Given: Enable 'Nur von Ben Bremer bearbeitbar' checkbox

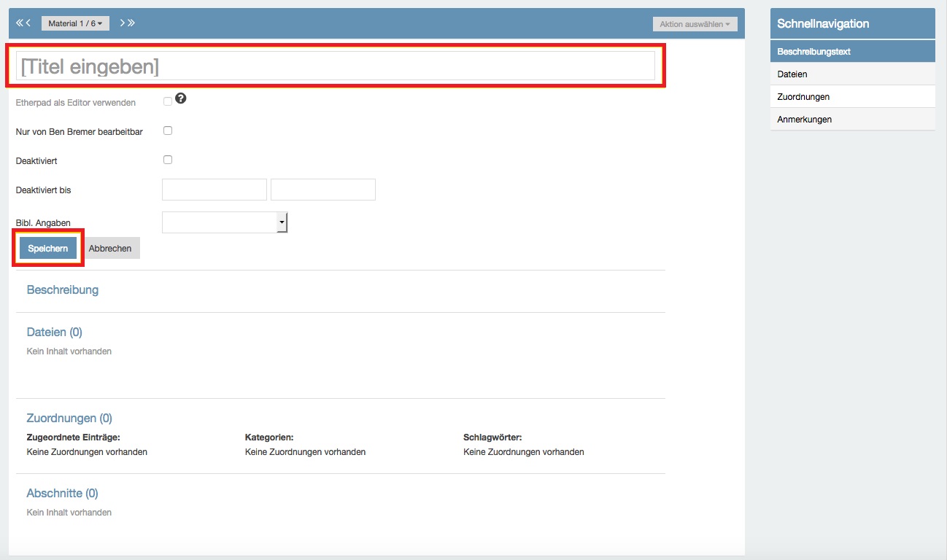Looking at the screenshot, I should coord(168,131).
